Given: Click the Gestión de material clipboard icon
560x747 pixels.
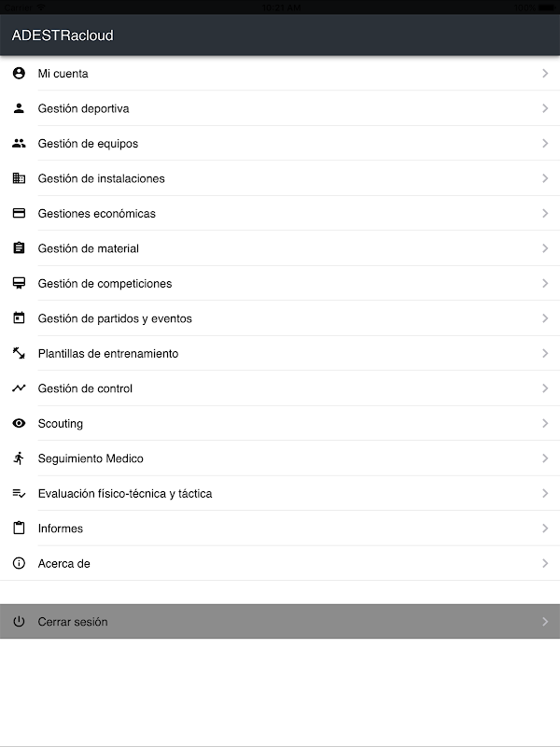Looking at the screenshot, I should click(19, 248).
